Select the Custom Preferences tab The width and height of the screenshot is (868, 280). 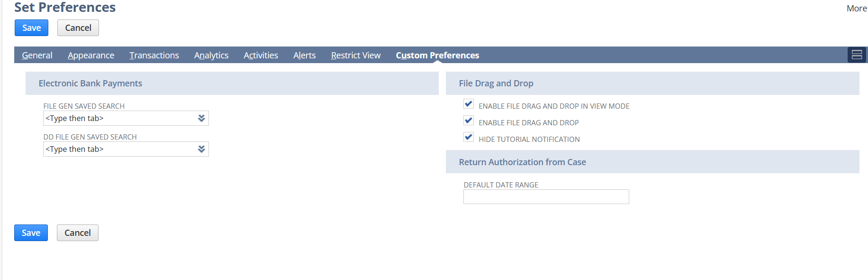(437, 56)
